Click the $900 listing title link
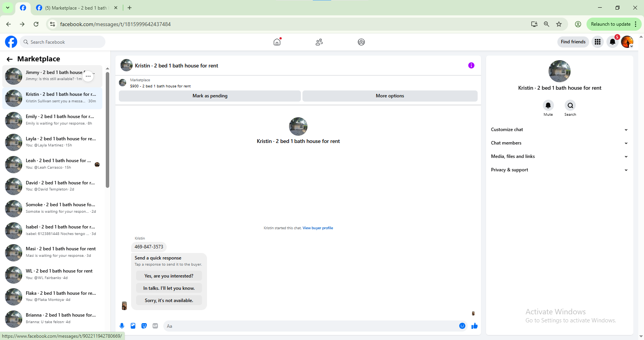 click(160, 86)
